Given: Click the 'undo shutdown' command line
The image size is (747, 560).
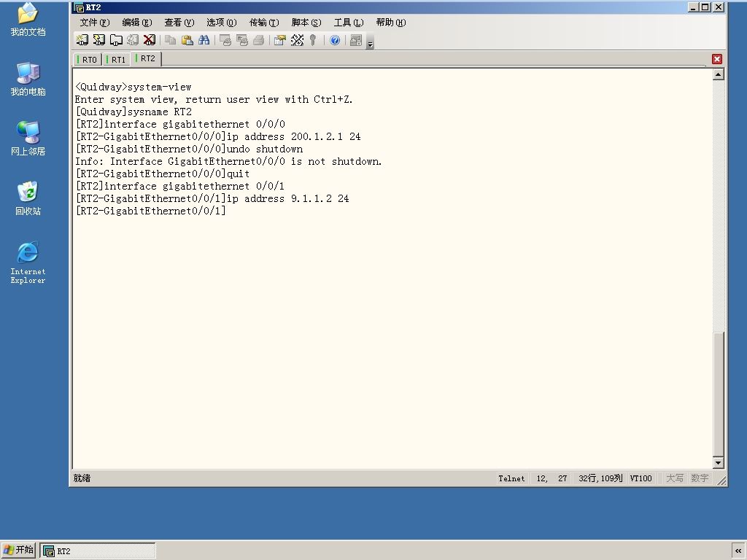Looking at the screenshot, I should click(x=189, y=149).
